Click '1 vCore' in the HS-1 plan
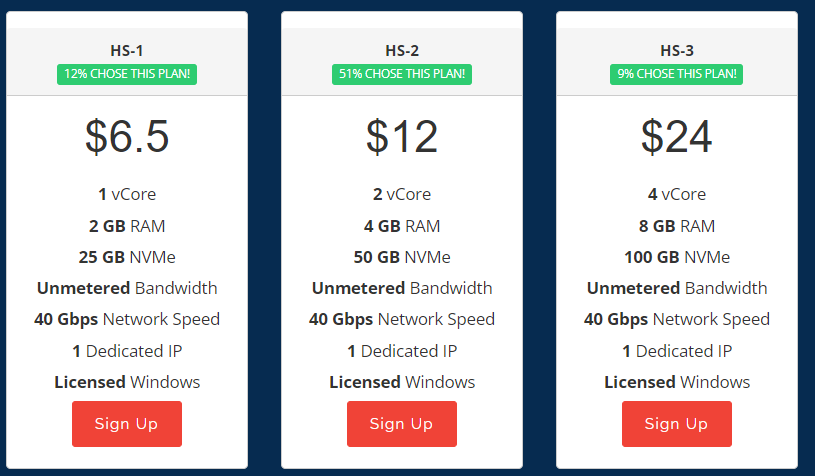 click(x=127, y=194)
